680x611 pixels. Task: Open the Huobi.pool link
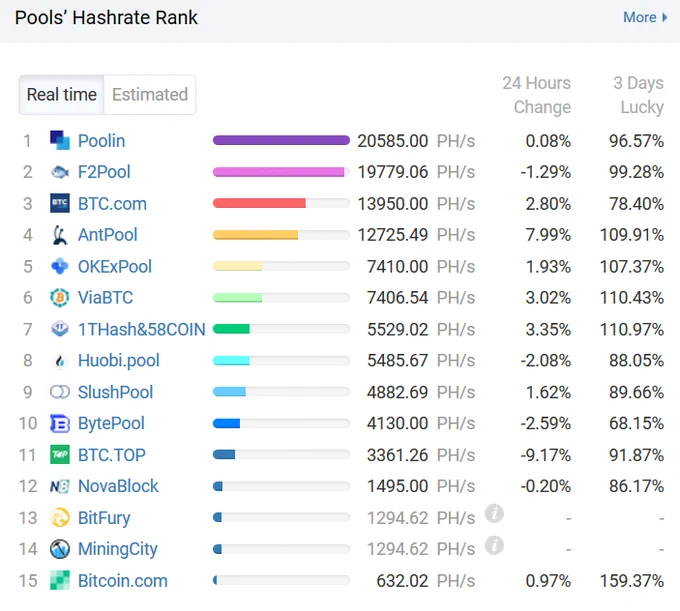119,361
